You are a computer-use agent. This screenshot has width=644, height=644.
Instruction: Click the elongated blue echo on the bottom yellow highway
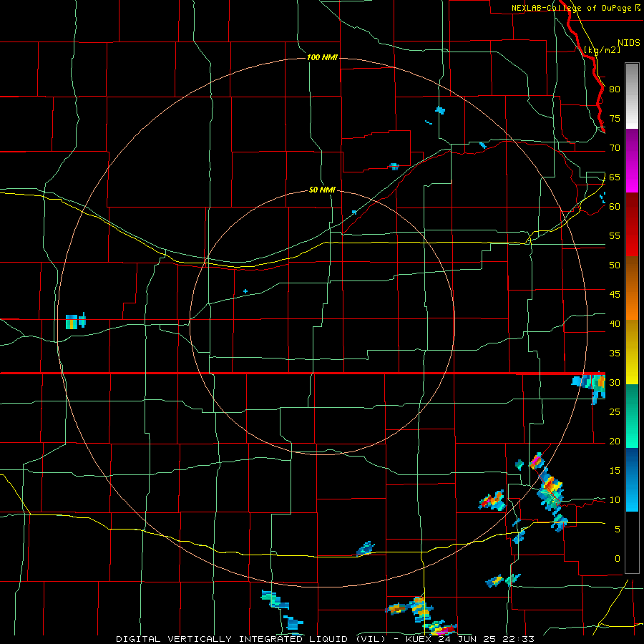click(366, 548)
